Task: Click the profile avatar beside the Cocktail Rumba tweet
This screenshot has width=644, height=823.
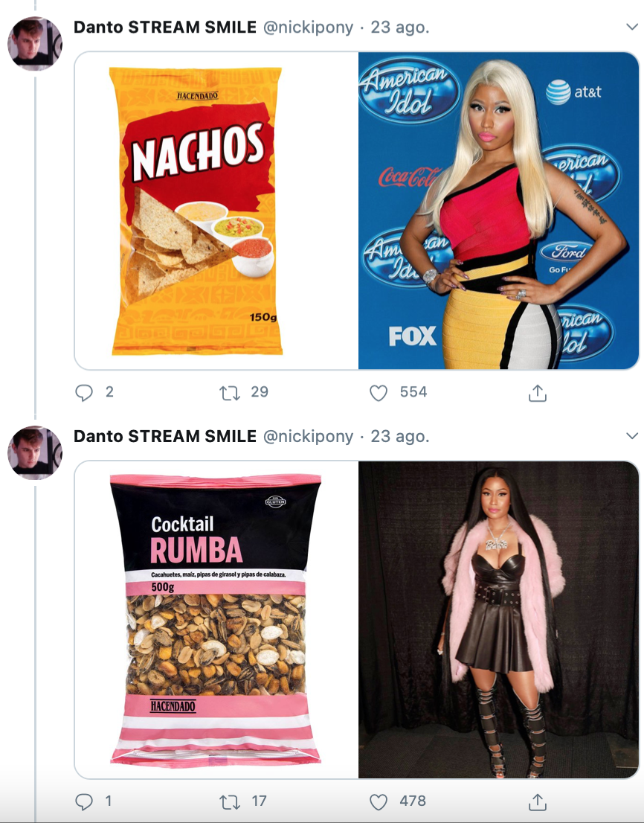Action: tap(35, 452)
